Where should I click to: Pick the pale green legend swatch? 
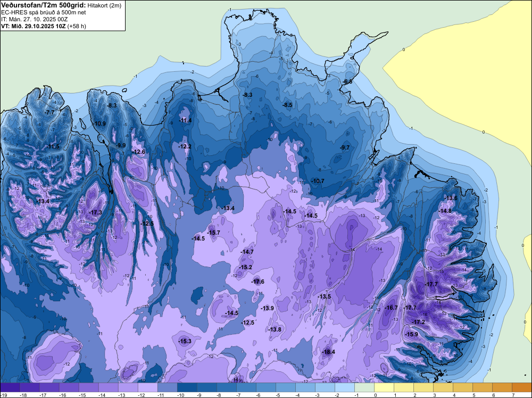(x=364, y=387)
